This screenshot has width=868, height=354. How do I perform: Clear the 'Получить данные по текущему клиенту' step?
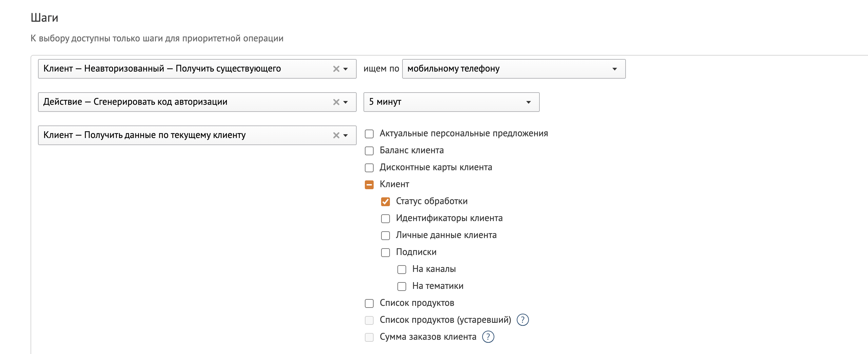pyautogui.click(x=336, y=135)
